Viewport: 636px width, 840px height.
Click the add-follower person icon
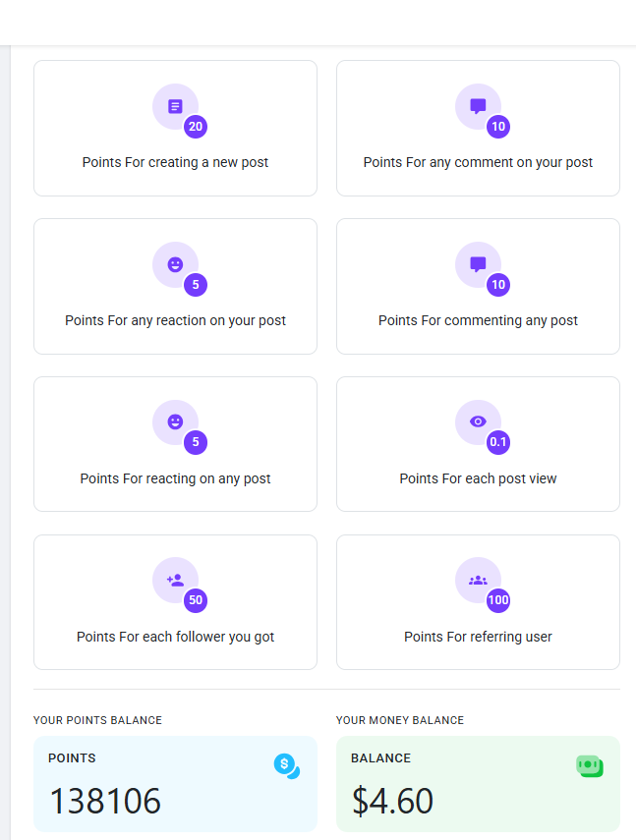175,581
